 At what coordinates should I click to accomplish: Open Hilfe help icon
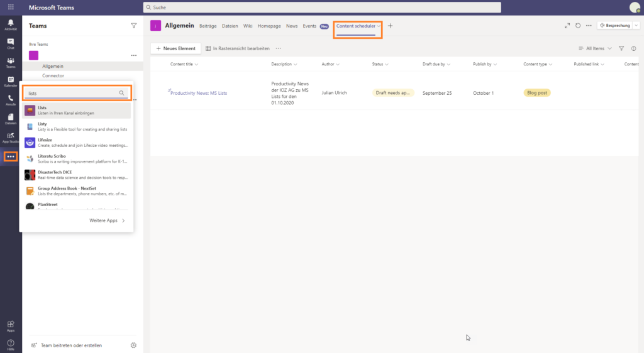pyautogui.click(x=11, y=345)
